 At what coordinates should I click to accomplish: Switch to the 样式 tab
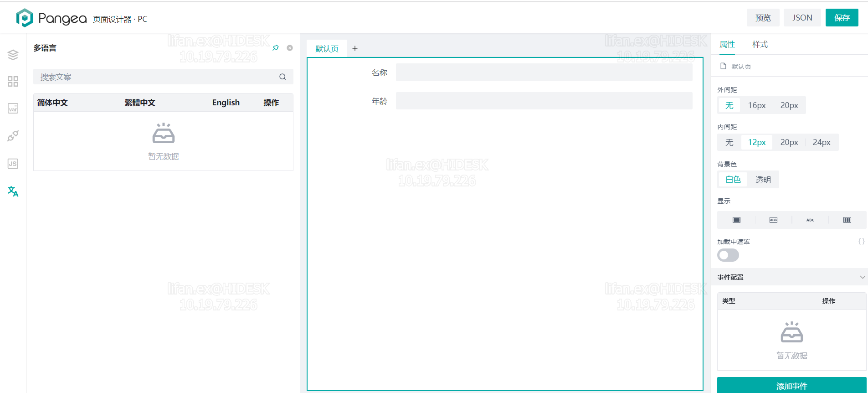point(760,44)
